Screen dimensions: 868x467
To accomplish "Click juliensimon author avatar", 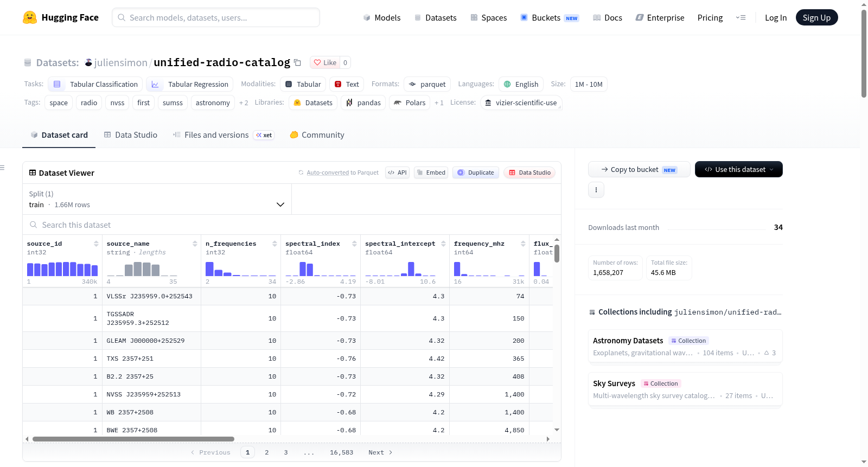I will click(88, 62).
